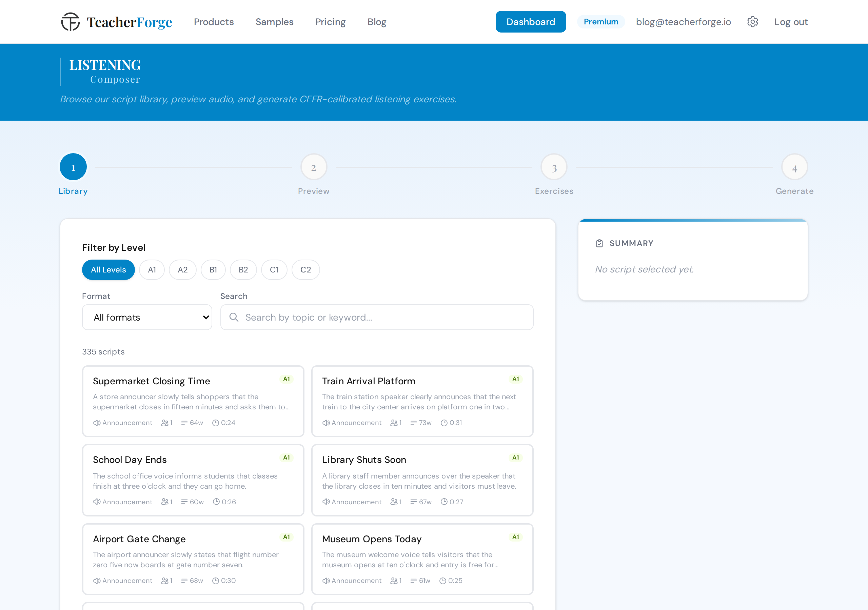This screenshot has width=868, height=610.
Task: Click speaker icon on Supermarket Closing Time card
Action: [97, 423]
